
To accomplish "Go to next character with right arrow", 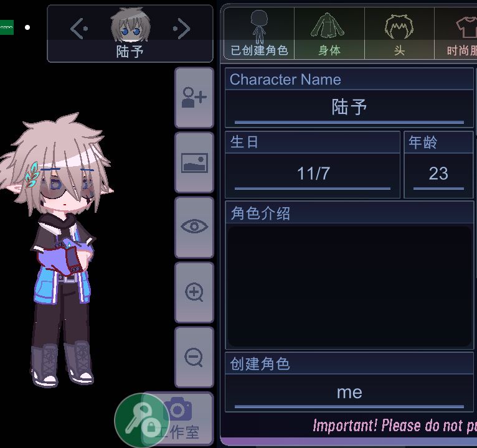I will pyautogui.click(x=182, y=29).
